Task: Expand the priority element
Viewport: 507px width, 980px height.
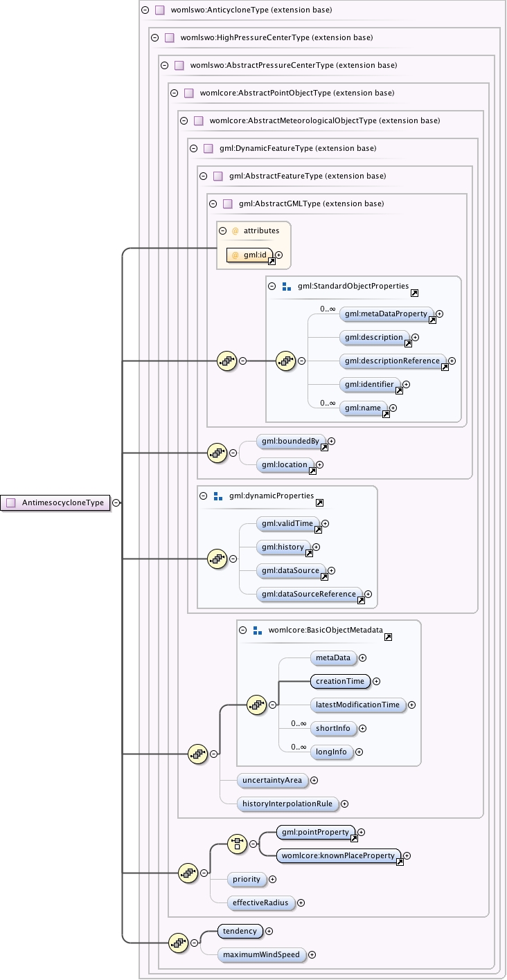Action: [273, 879]
